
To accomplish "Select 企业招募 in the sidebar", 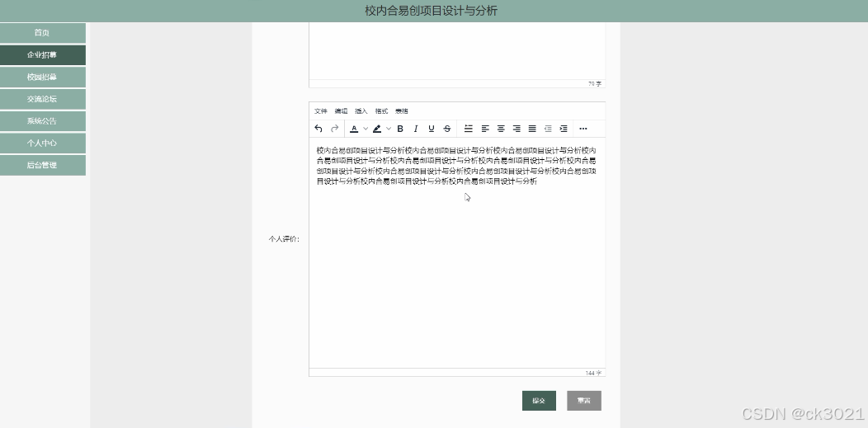I will click(x=43, y=54).
